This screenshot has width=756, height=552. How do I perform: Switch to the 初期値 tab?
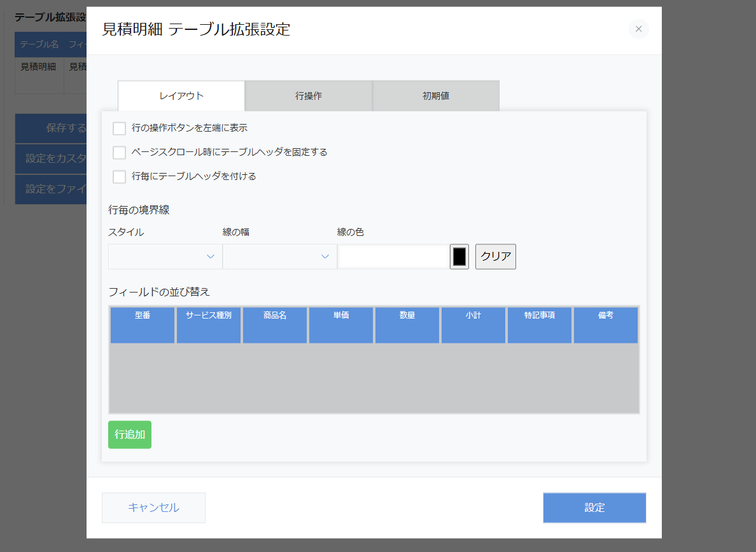tap(435, 95)
